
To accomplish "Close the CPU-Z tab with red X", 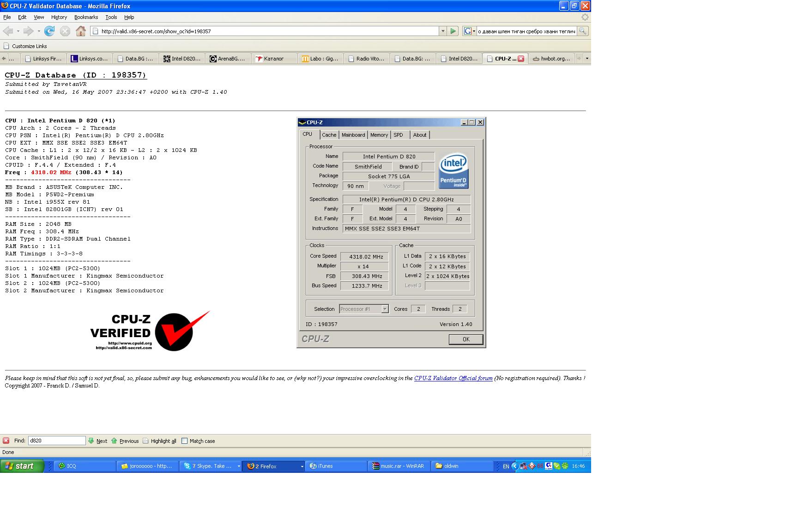I will click(x=521, y=59).
